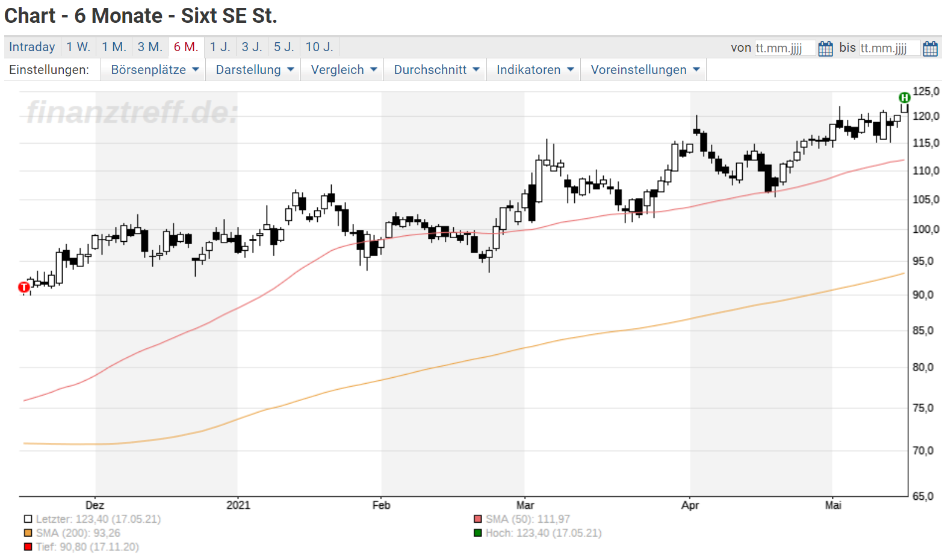
Task: Click the white Letzter legend swatch
Action: point(28,519)
